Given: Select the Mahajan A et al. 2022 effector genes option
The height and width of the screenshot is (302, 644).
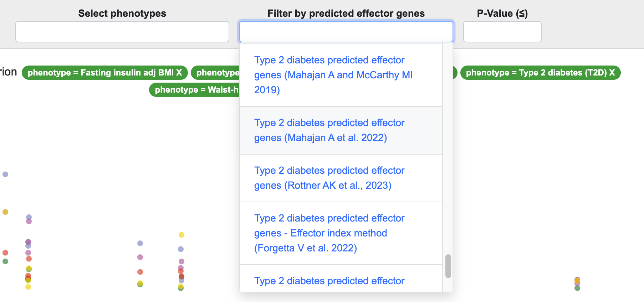Looking at the screenshot, I should tap(329, 130).
